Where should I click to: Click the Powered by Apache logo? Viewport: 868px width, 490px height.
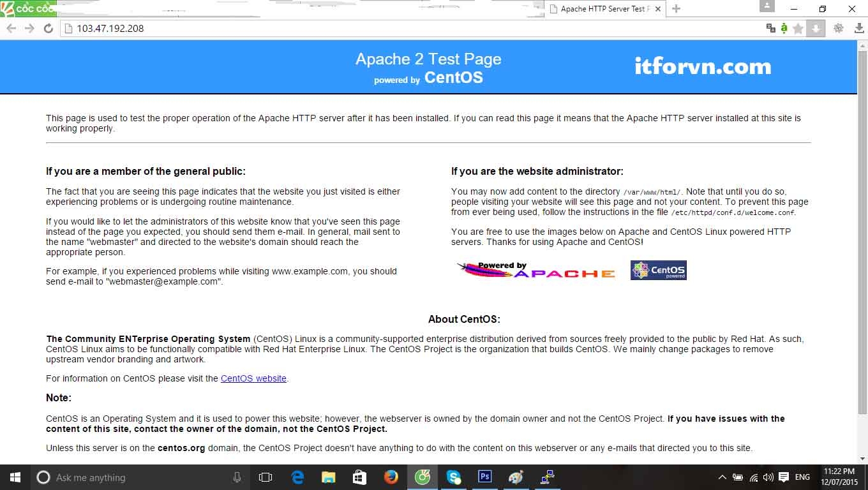(536, 271)
